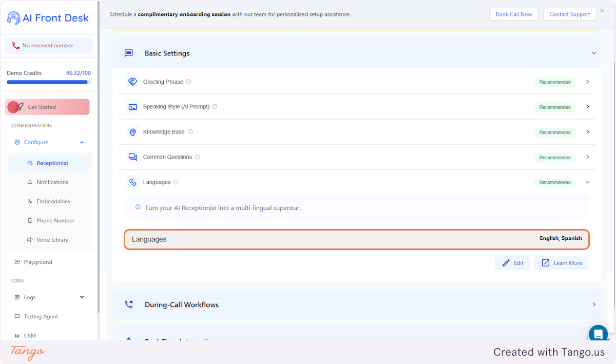This screenshot has height=364, width=616.
Task: Click the Texting Agent message icon
Action: click(x=17, y=317)
